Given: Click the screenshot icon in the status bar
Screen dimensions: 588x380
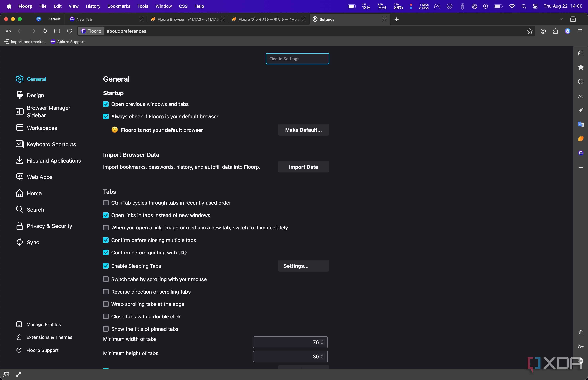Looking at the screenshot, I should 6,375.
